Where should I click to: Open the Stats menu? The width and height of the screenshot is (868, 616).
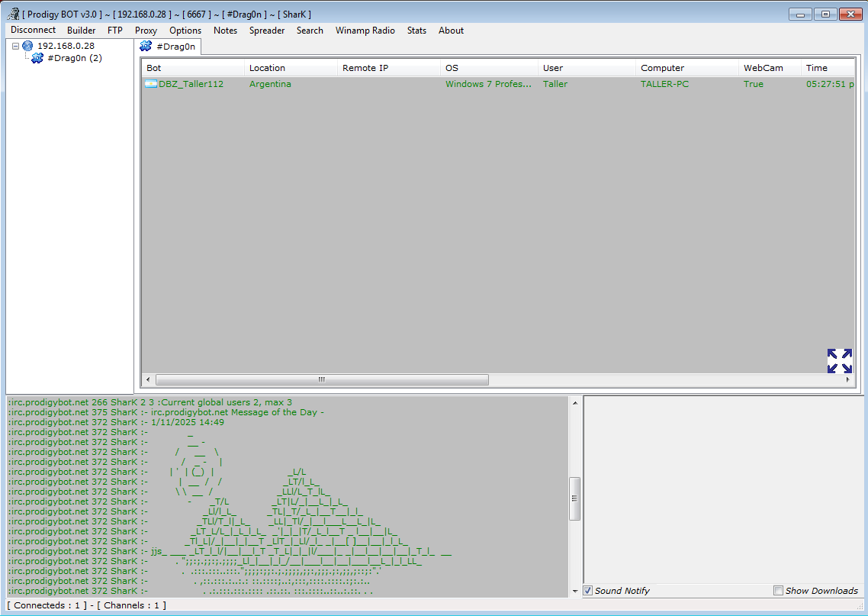pyautogui.click(x=416, y=31)
